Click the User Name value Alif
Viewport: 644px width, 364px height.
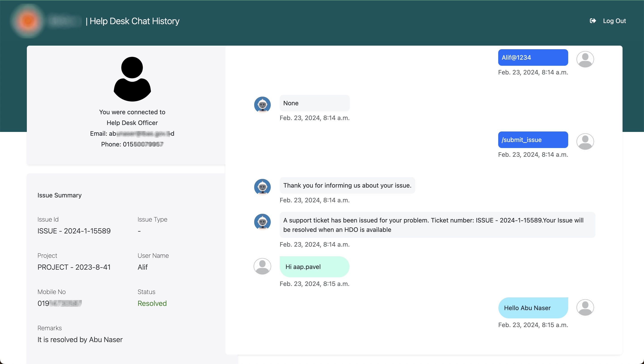point(142,267)
